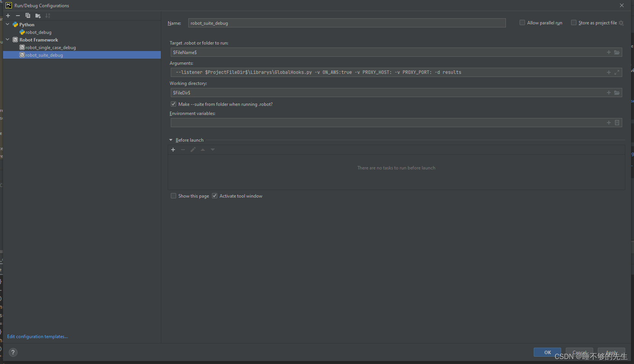
Task: Clear the Working directory input field
Action: pyautogui.click(x=381, y=93)
